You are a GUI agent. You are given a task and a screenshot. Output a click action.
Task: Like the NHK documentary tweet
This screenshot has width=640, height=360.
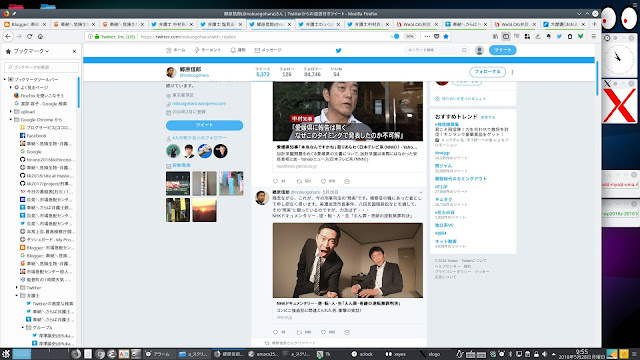point(323,332)
